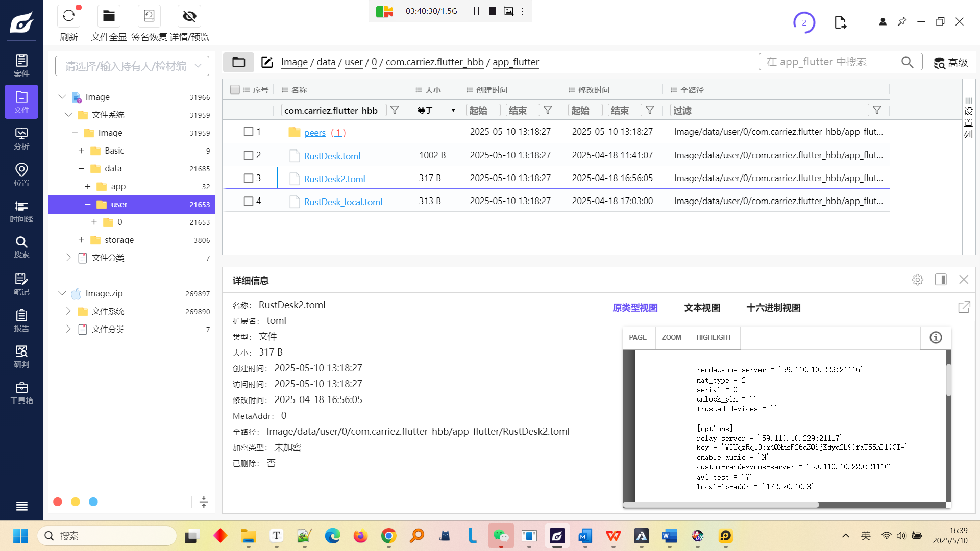Check the box for row 1 peers
Viewport: 980px width, 551px height.
point(248,132)
